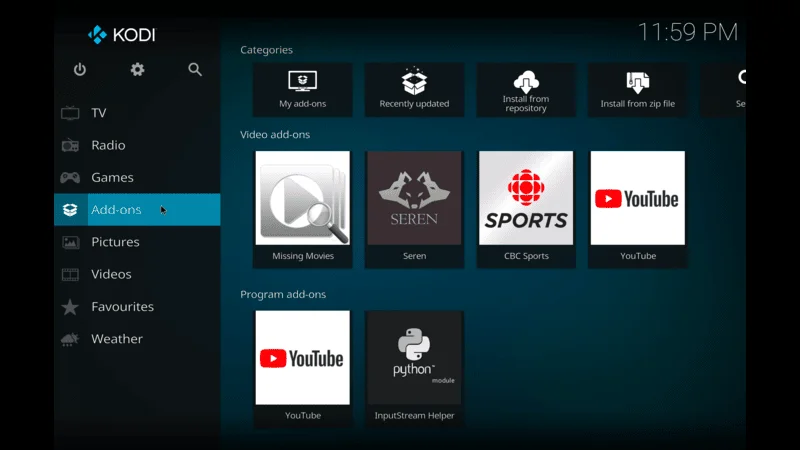Select the Favourites star icon

(70, 306)
